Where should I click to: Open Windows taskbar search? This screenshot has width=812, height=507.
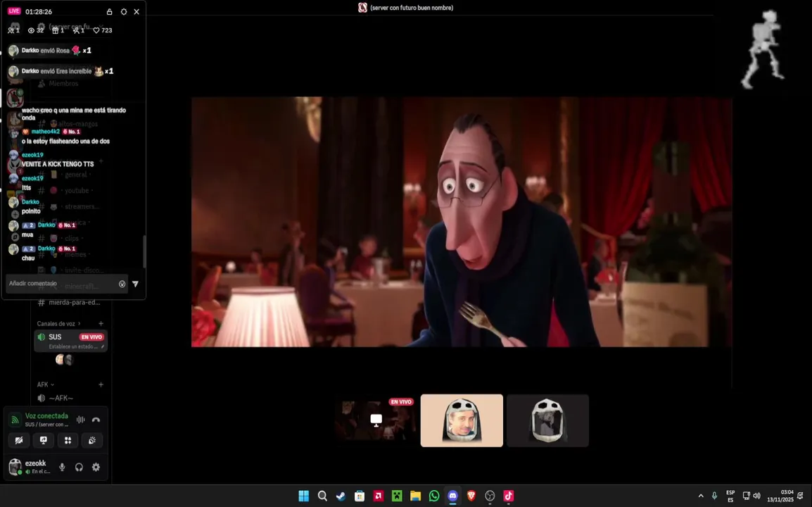click(x=323, y=496)
